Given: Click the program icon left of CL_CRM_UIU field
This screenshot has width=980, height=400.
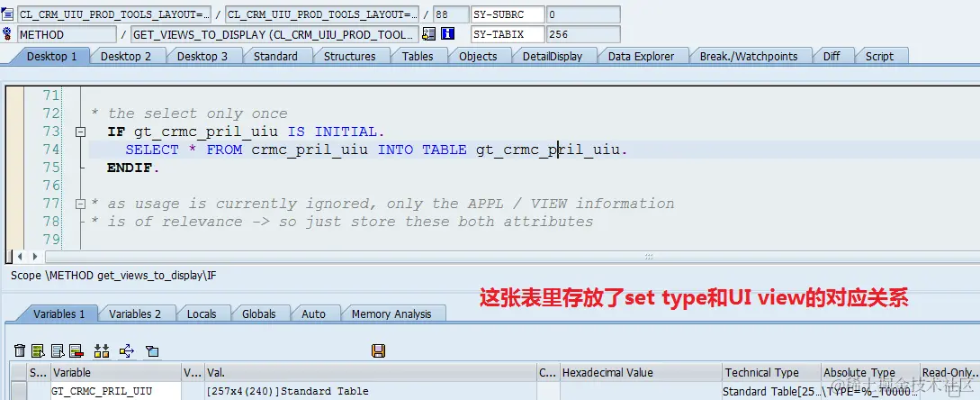Looking at the screenshot, I should click(x=7, y=14).
